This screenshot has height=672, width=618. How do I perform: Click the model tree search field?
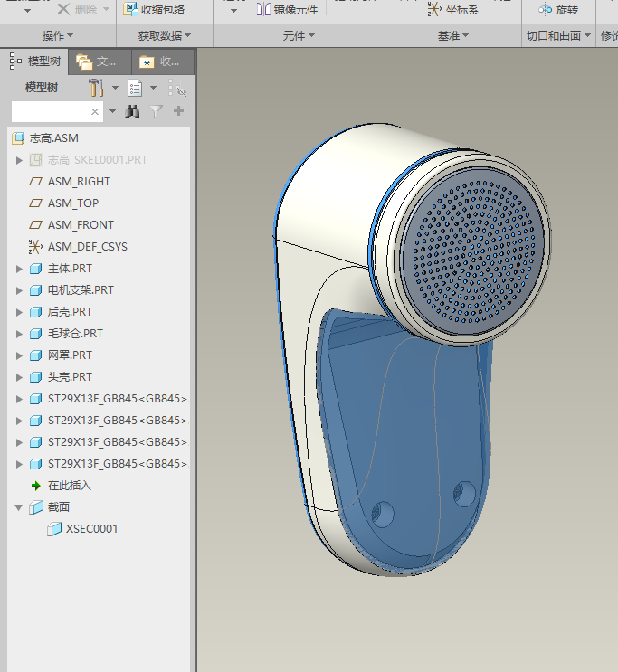51,111
